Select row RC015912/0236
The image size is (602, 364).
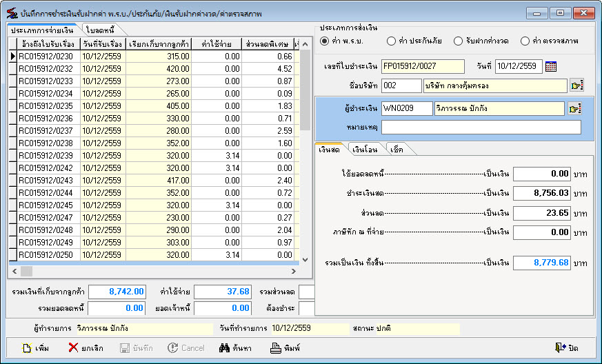155,119
